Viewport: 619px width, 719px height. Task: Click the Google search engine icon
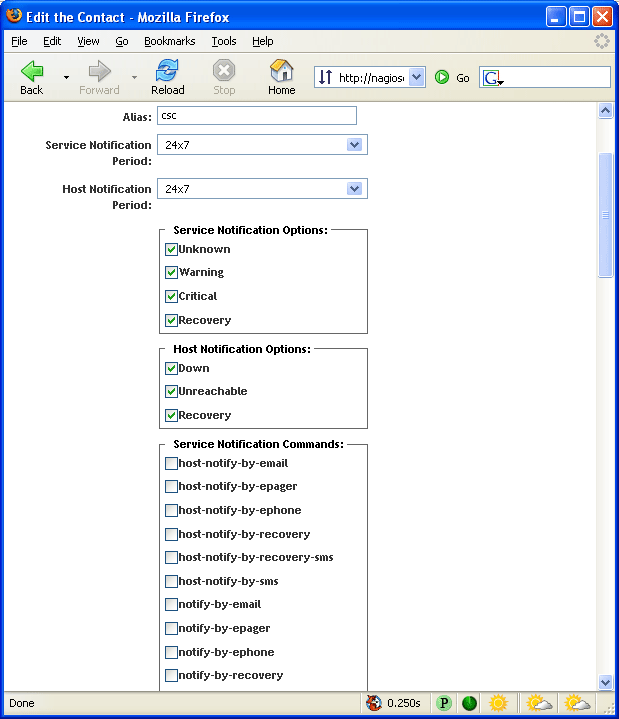pyautogui.click(x=492, y=77)
